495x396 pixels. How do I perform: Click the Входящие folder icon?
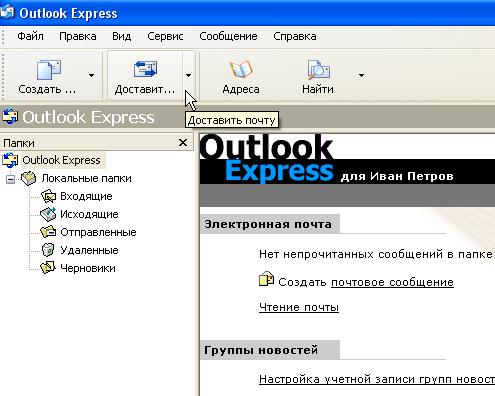click(48, 196)
